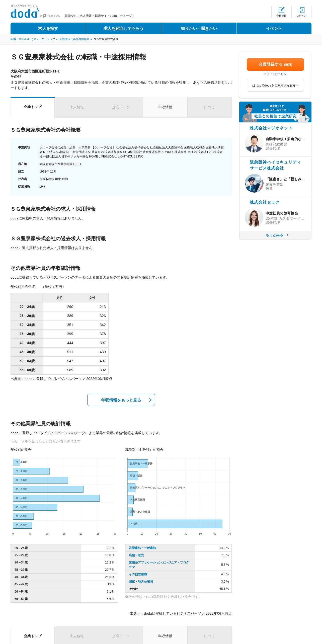Select the top 企業トップ tab

(33, 107)
